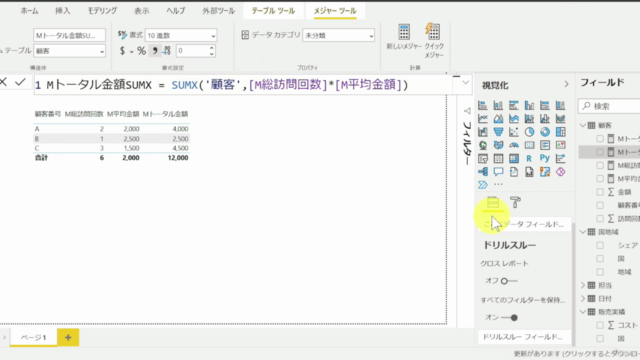Select the globe map visual
640x360 pixels.
coord(483,145)
